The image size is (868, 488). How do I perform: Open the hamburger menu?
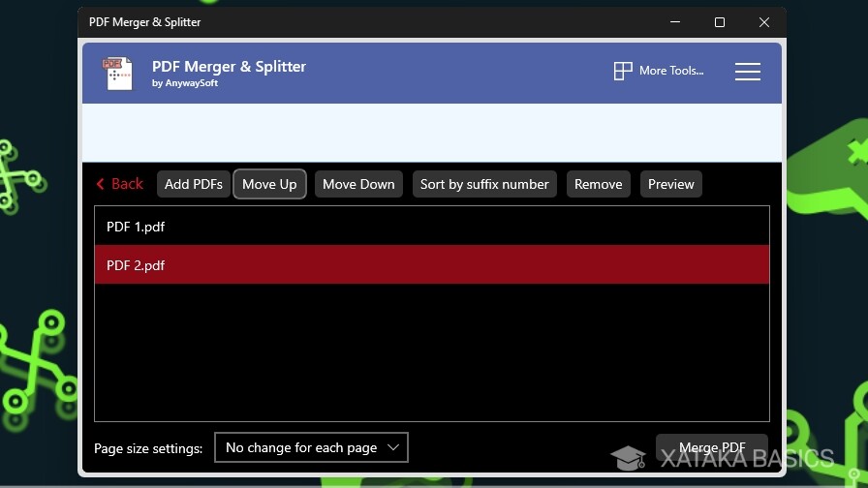747,72
